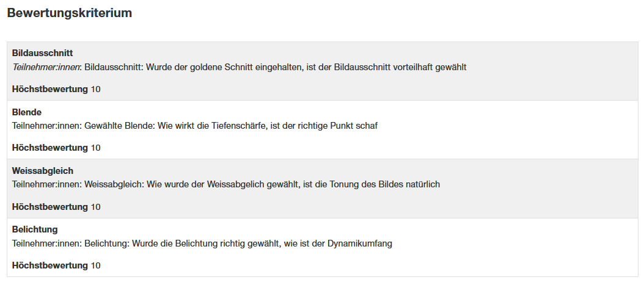644x288 pixels.
Task: Click Teilnehmer:innen label in Weissabgleich row
Action: 46,184
